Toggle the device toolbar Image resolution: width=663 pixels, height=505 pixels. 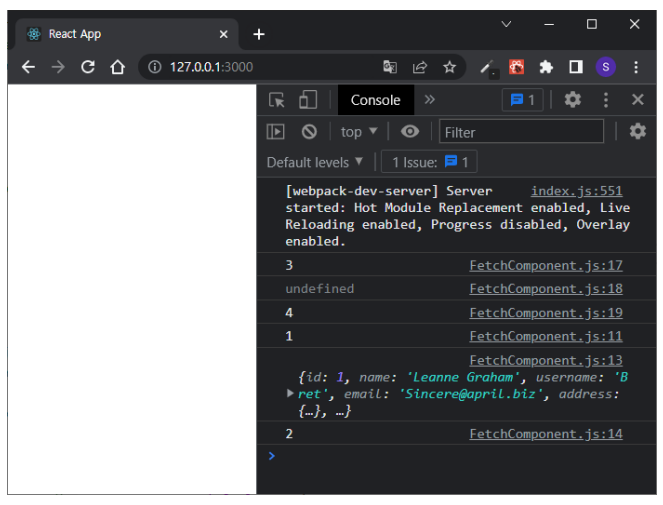tap(308, 100)
